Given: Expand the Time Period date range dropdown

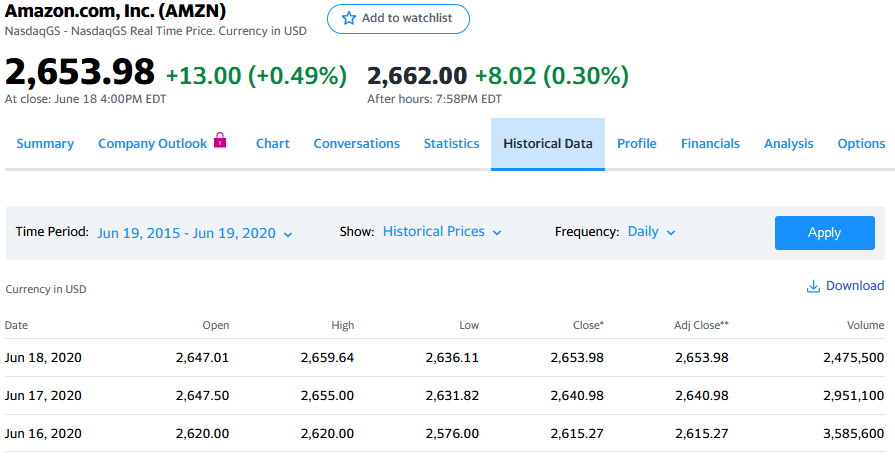Looking at the screenshot, I should (x=195, y=233).
